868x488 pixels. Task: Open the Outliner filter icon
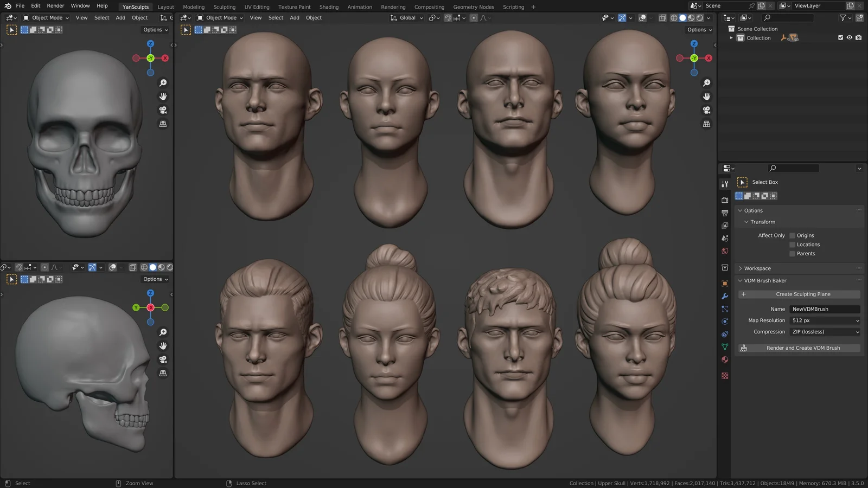[842, 17]
